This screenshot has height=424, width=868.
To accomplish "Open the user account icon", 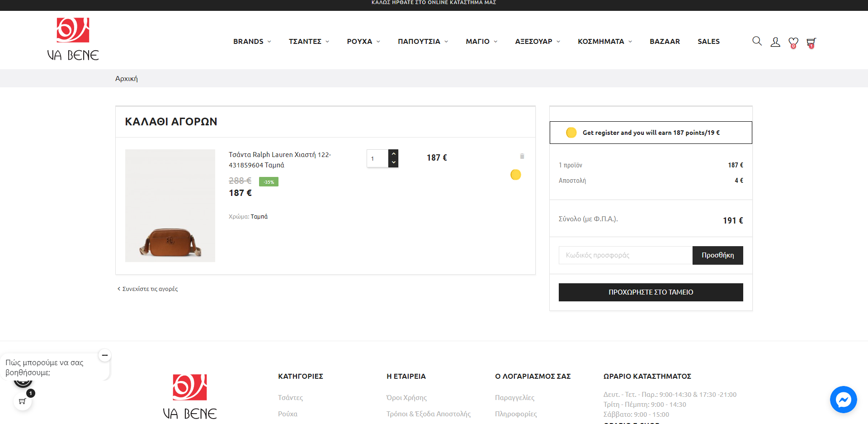I will tap(775, 42).
